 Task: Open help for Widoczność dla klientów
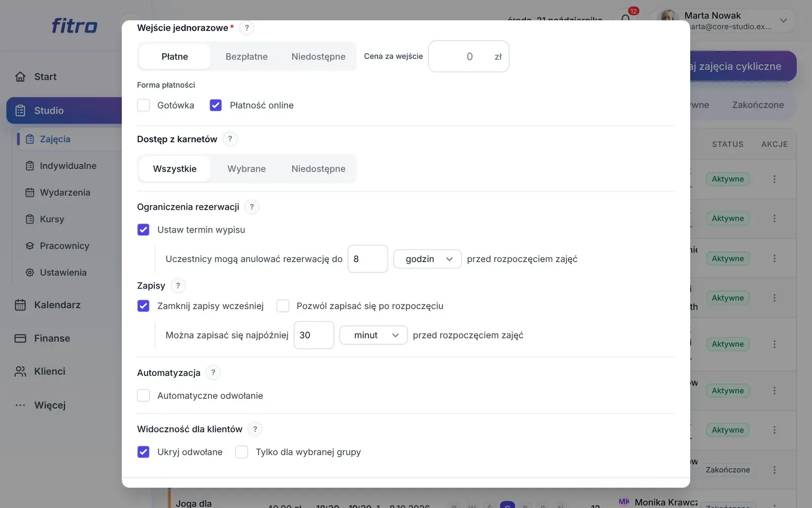pyautogui.click(x=255, y=429)
